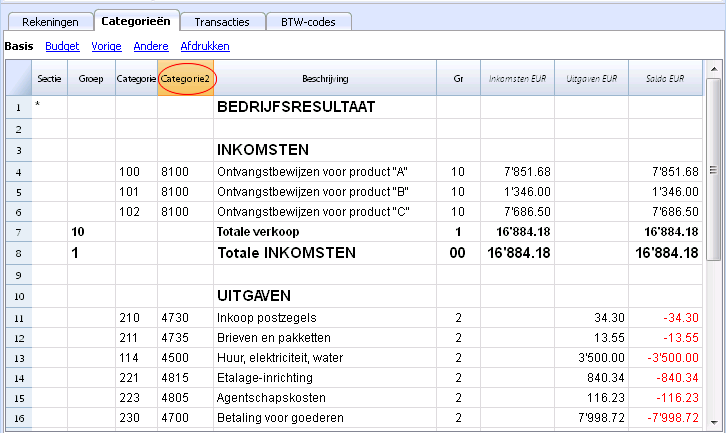Switch to the Afdrukken view
This screenshot has width=726, height=433.
coord(205,46)
